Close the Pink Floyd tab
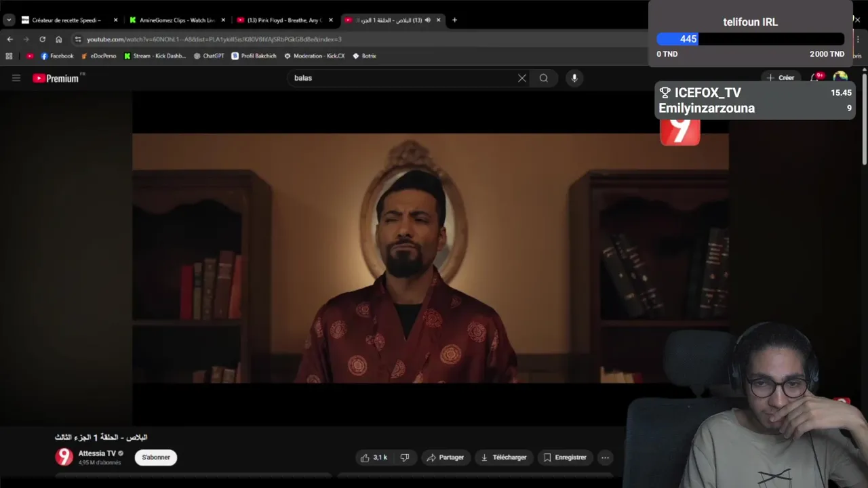Screen dimensions: 868x488 point(331,20)
